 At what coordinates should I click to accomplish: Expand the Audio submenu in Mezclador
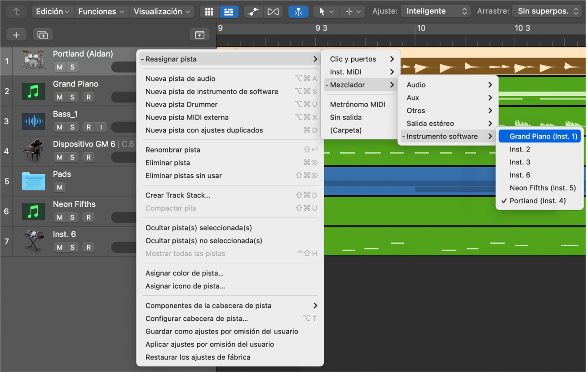coord(448,85)
